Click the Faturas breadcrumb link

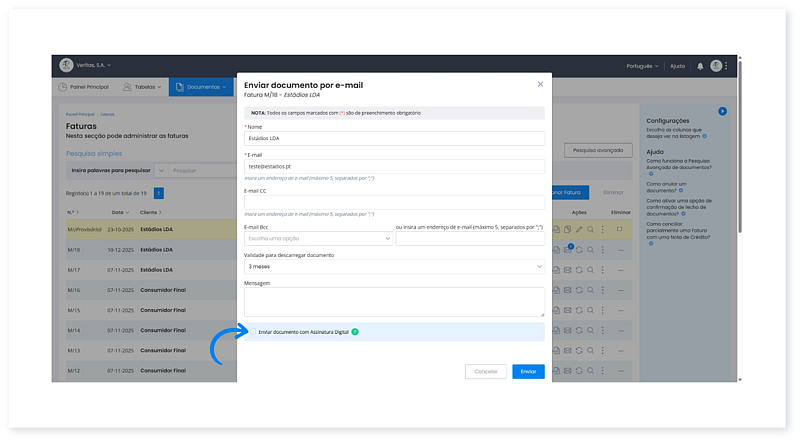107,114
